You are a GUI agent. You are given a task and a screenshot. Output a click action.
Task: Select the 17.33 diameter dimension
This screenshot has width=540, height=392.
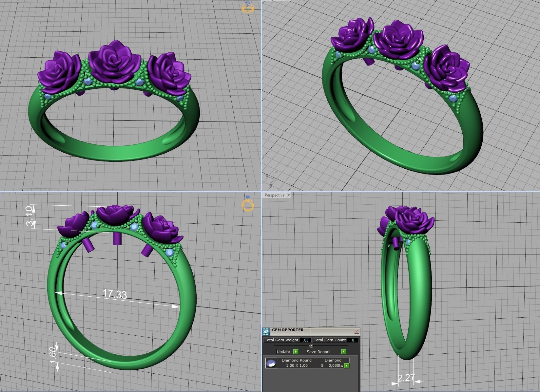coord(115,294)
